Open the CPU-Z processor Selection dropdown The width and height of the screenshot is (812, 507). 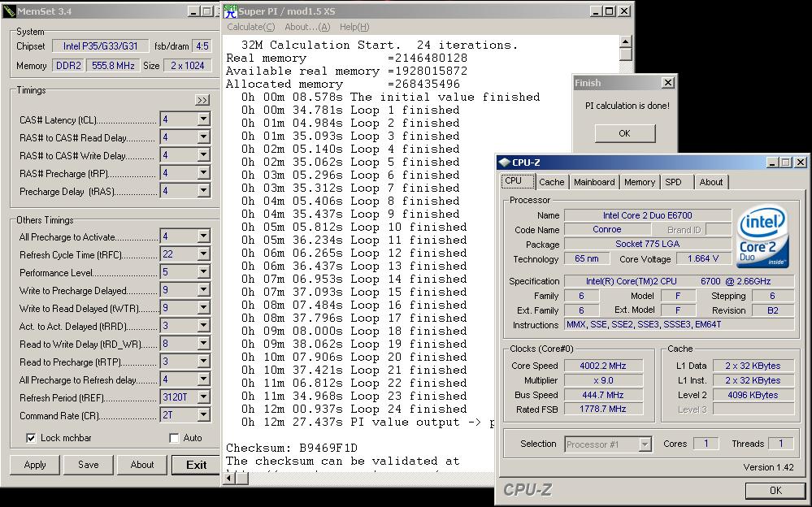[x=645, y=444]
